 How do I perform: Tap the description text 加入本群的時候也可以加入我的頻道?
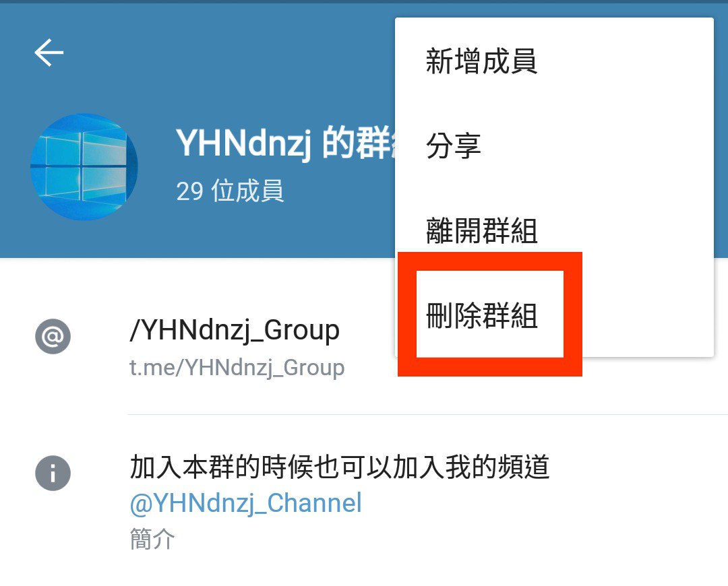tap(340, 467)
